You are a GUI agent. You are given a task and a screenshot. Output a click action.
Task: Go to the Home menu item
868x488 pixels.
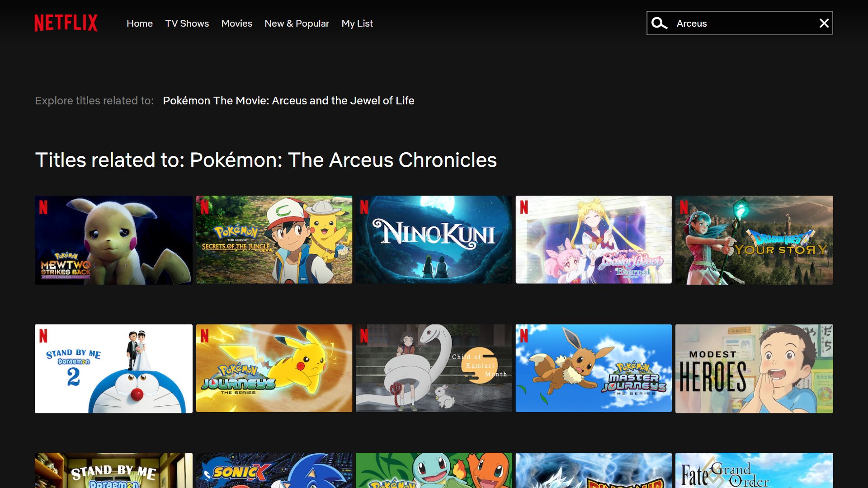pos(139,23)
